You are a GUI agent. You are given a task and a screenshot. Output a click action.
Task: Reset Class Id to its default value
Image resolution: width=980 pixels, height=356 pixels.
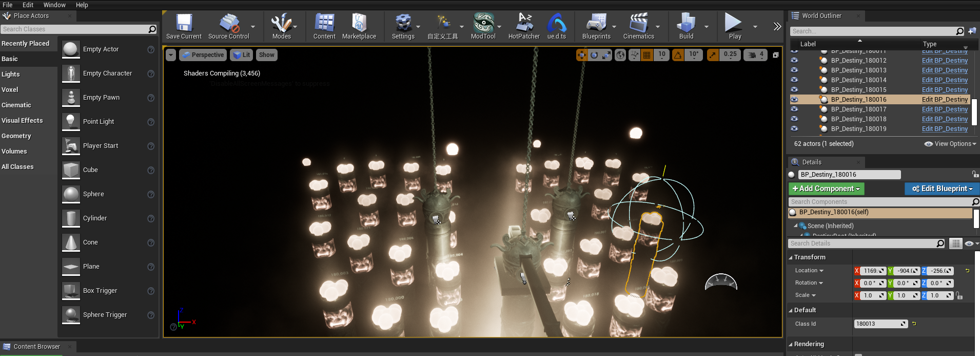[x=914, y=324]
